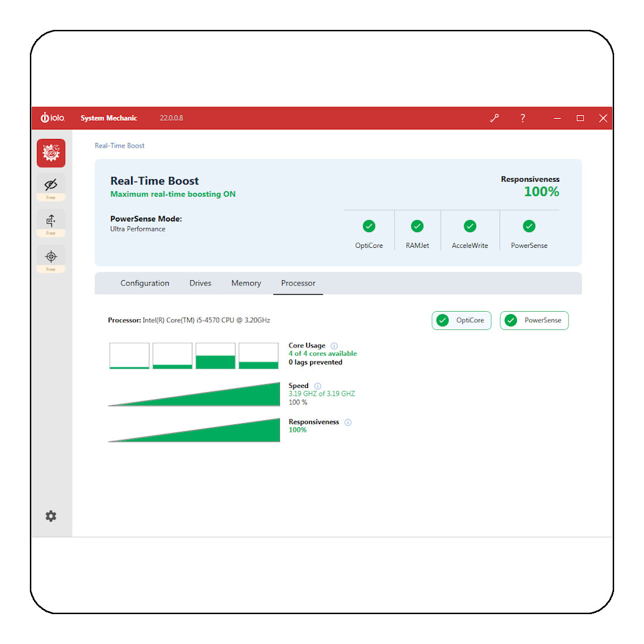This screenshot has width=644, height=644.
Task: Maximize the System Mechanic window
Action: pyautogui.click(x=580, y=118)
